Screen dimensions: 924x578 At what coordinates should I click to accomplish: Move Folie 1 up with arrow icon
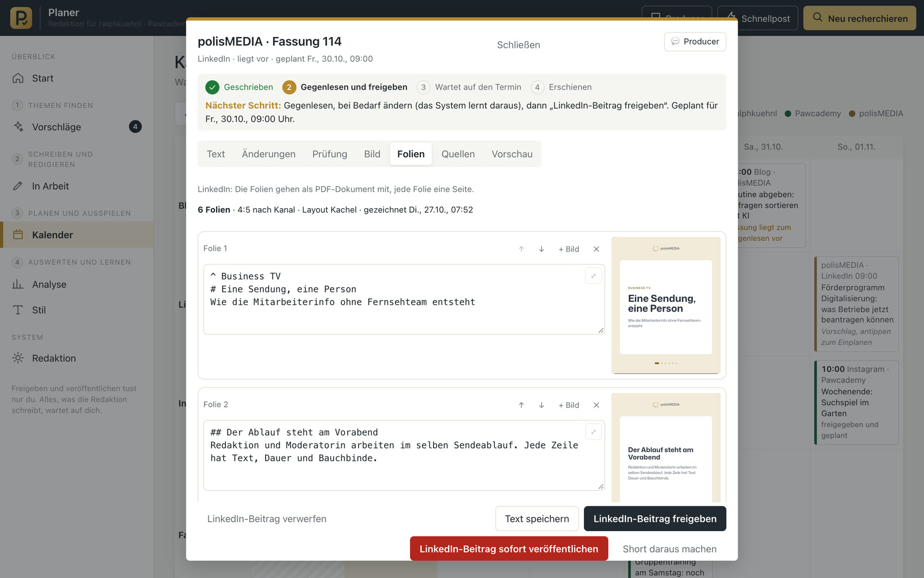(521, 249)
